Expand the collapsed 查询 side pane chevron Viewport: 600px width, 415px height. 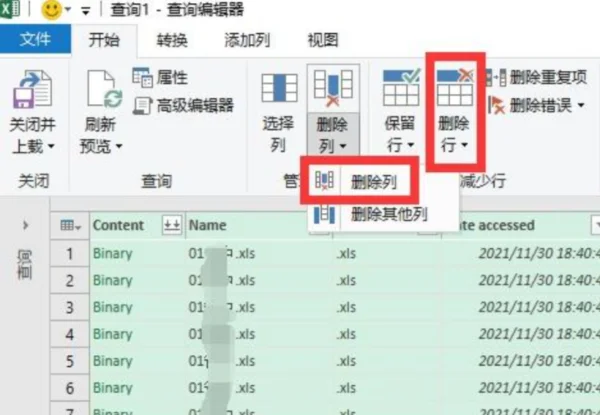(25, 225)
